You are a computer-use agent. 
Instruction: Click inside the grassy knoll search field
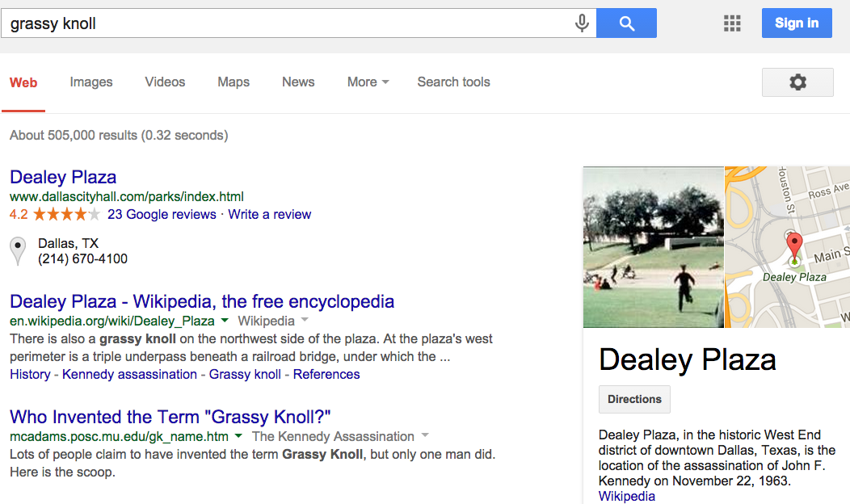coord(288,23)
